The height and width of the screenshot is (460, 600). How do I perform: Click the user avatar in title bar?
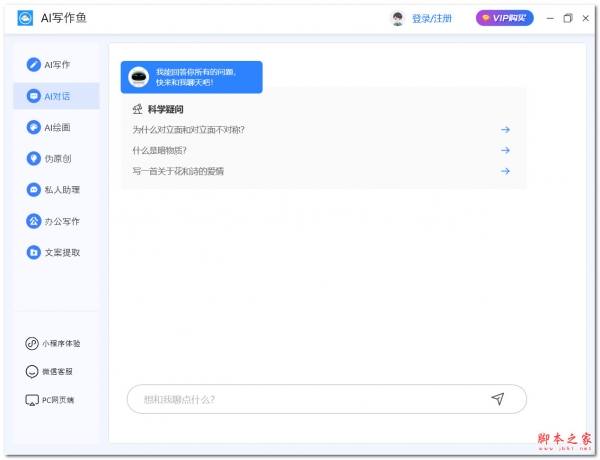397,18
